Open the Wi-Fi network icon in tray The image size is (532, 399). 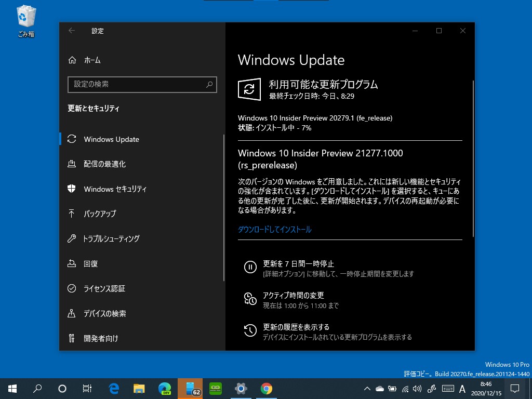pos(405,388)
